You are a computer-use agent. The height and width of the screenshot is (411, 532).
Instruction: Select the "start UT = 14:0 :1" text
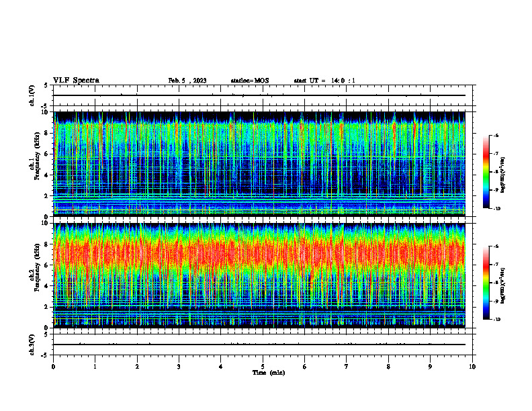pyautogui.click(x=324, y=81)
